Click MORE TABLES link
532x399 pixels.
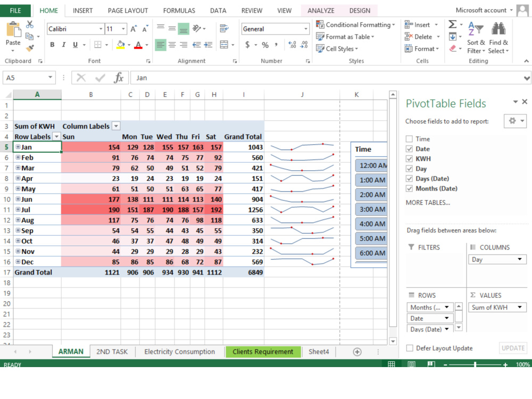pos(428,203)
